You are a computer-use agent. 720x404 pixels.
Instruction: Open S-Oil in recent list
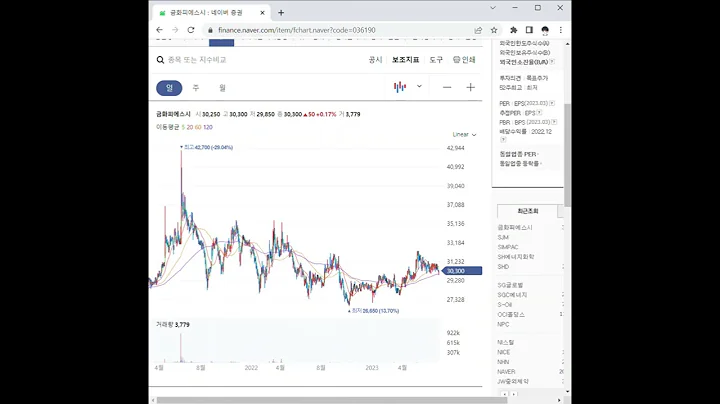click(505, 304)
